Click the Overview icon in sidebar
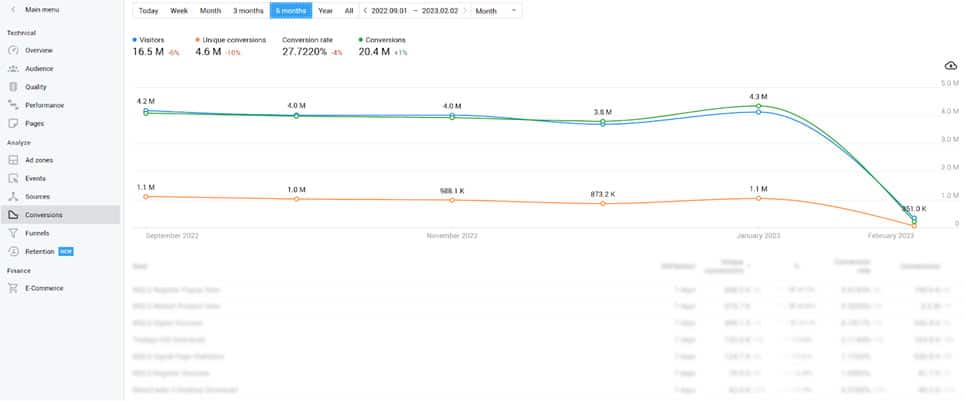This screenshot has height=402, width=966. point(13,50)
